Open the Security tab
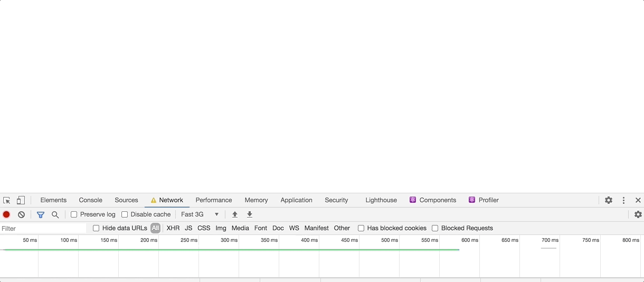 pyautogui.click(x=336, y=200)
